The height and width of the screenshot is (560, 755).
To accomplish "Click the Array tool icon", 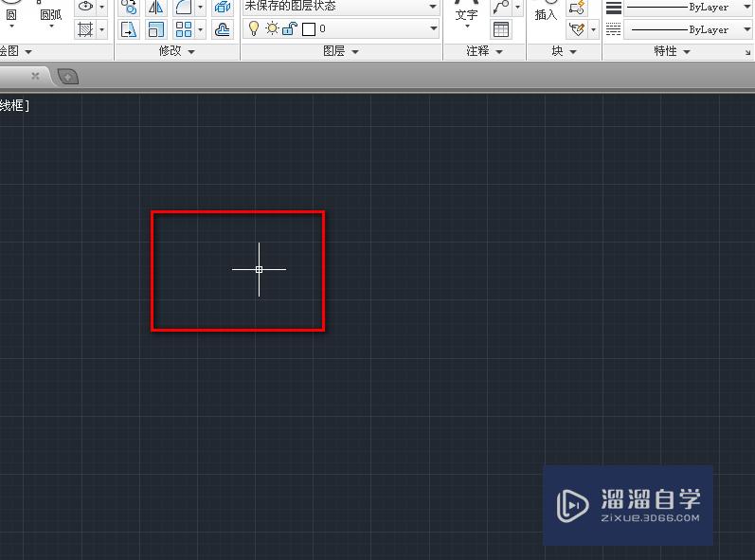I will (184, 29).
